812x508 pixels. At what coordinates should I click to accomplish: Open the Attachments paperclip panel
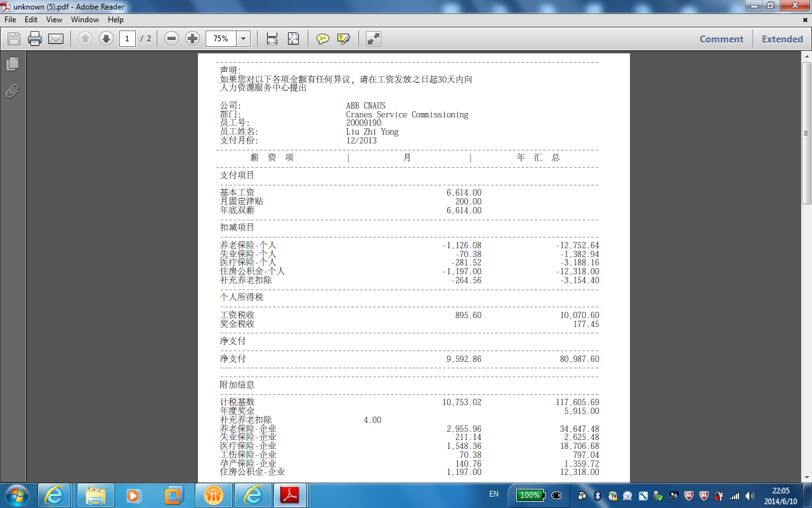(x=12, y=91)
